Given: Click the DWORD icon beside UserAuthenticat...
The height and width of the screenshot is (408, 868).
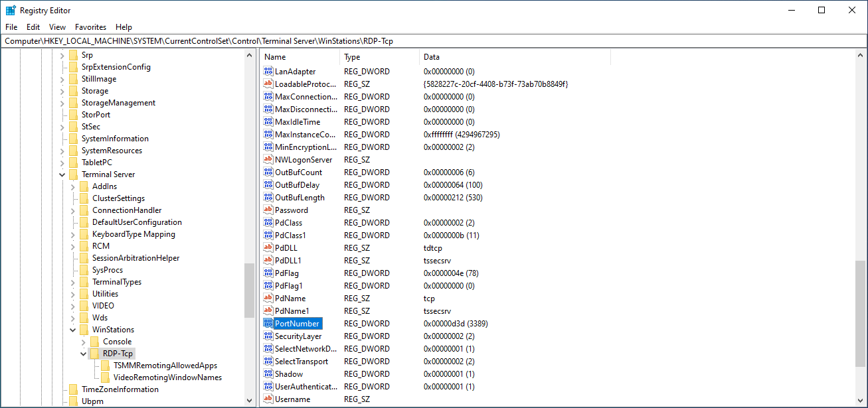Looking at the screenshot, I should [268, 386].
